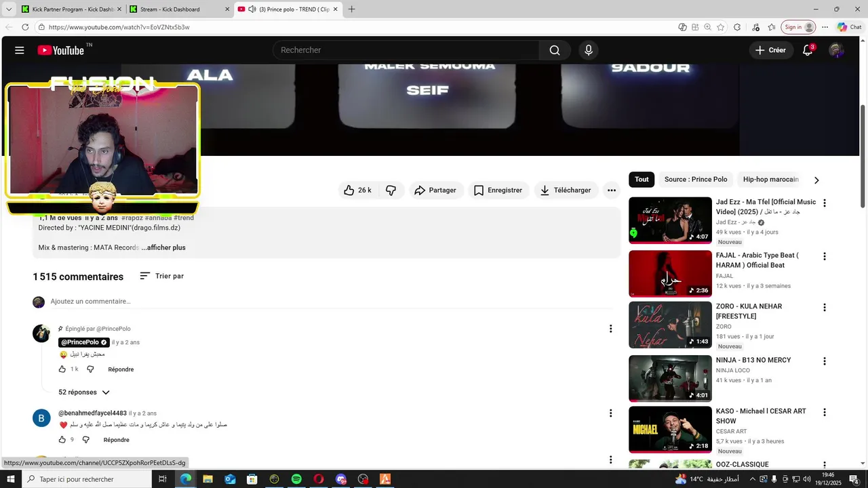Open a new browser tab

(x=351, y=9)
